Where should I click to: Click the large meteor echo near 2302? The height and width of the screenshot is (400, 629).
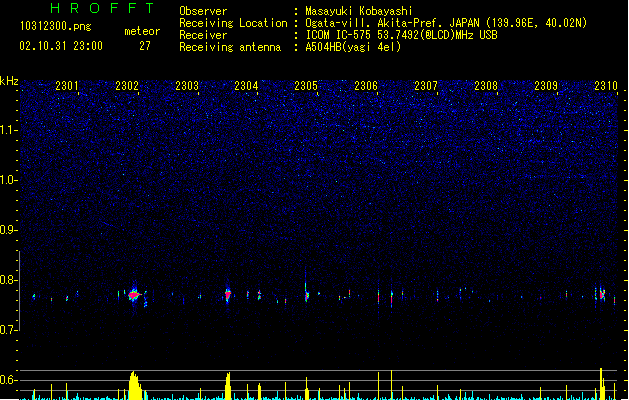pos(134,295)
